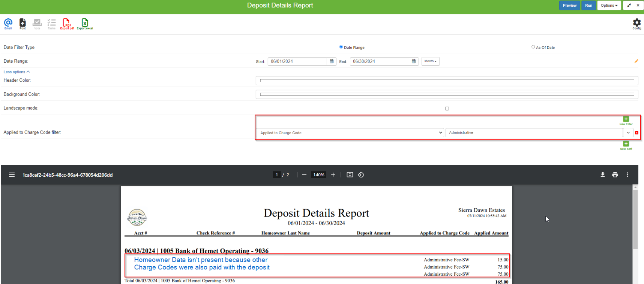The image size is (644, 284).
Task: Print the PDF report
Action: [x=615, y=175]
